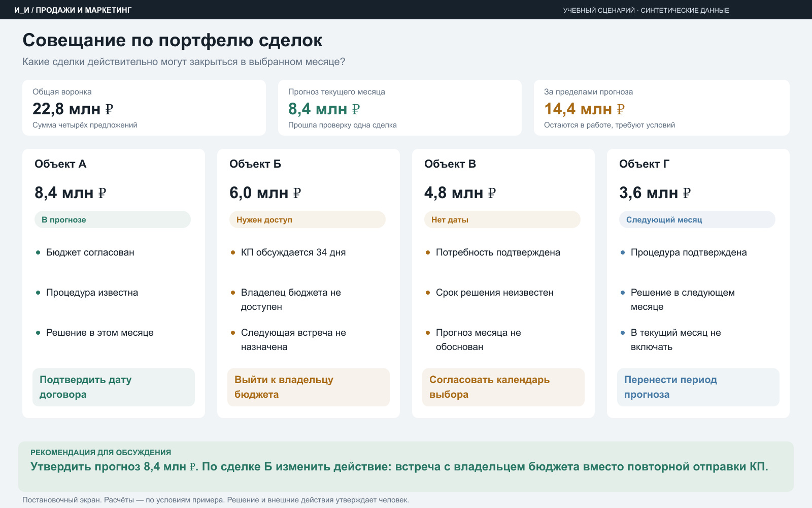812x508 pixels.
Task: Click 'Сумма четырёх предложений' caption
Action: coord(85,125)
